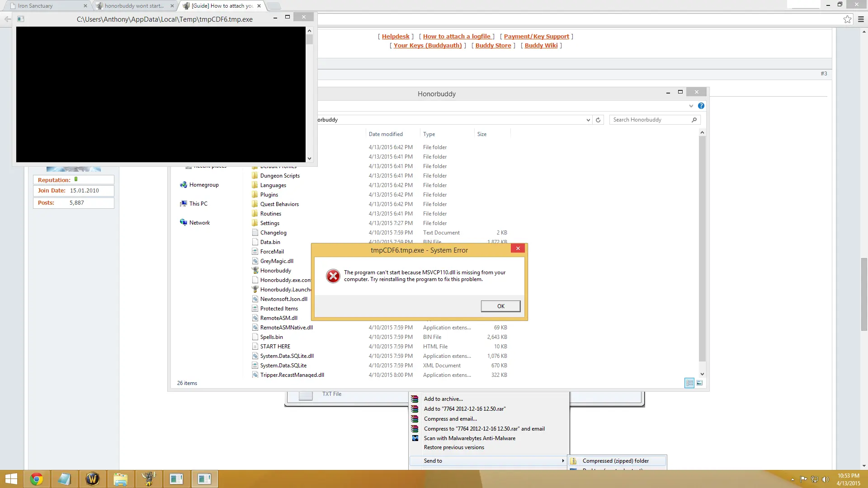
Task: Bookmark this page with the star icon
Action: (847, 19)
